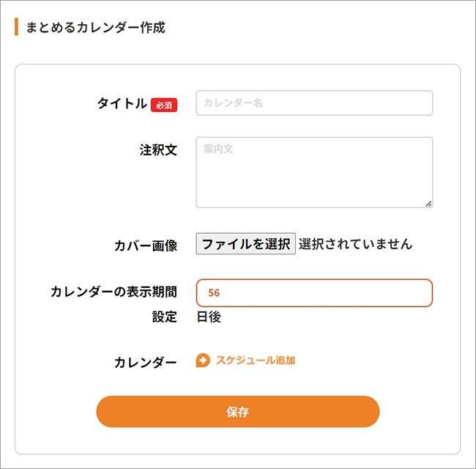476x469 pixels.
Task: Click the 注釈文 textarea resize handle
Action: (x=428, y=204)
